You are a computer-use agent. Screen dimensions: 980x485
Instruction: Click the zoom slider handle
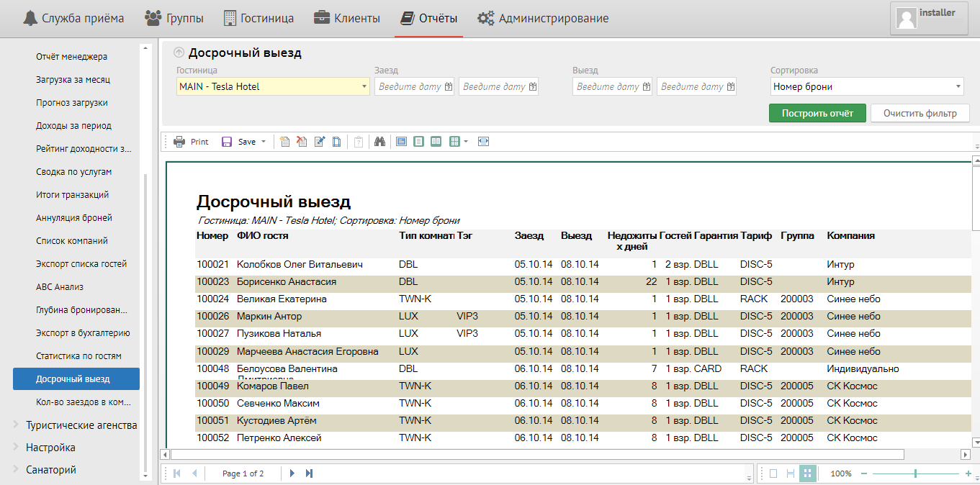point(915,473)
